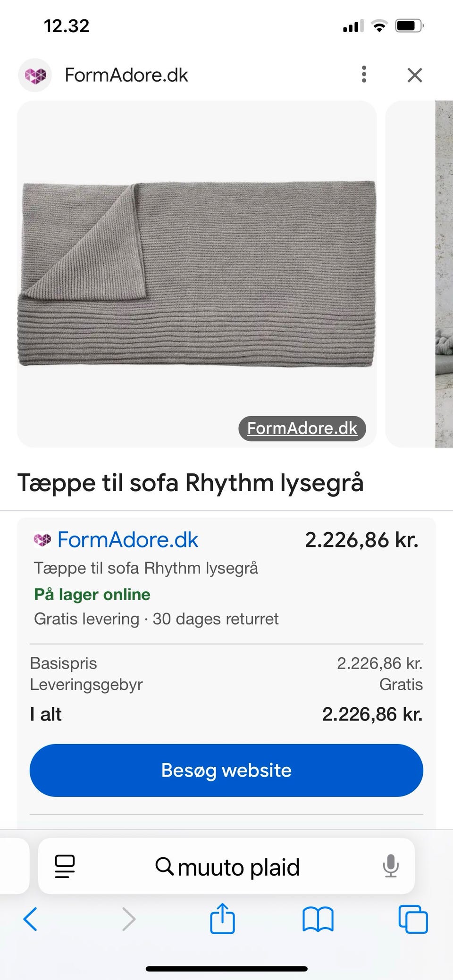
Task: Go back with Safari back arrow
Action: [x=30, y=919]
